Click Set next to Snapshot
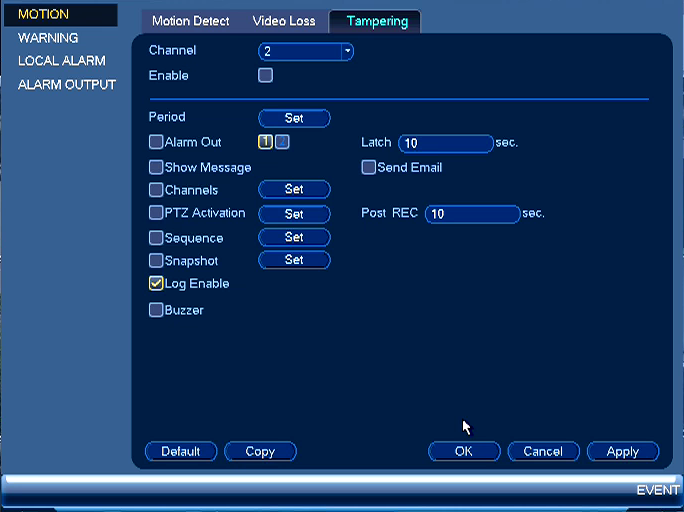Image resolution: width=684 pixels, height=512 pixels. [x=294, y=260]
